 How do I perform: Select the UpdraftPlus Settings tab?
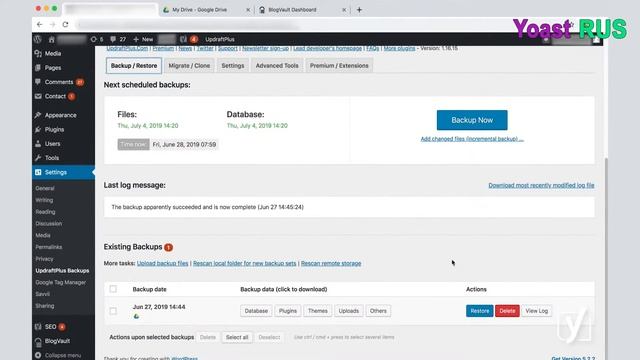(x=233, y=66)
